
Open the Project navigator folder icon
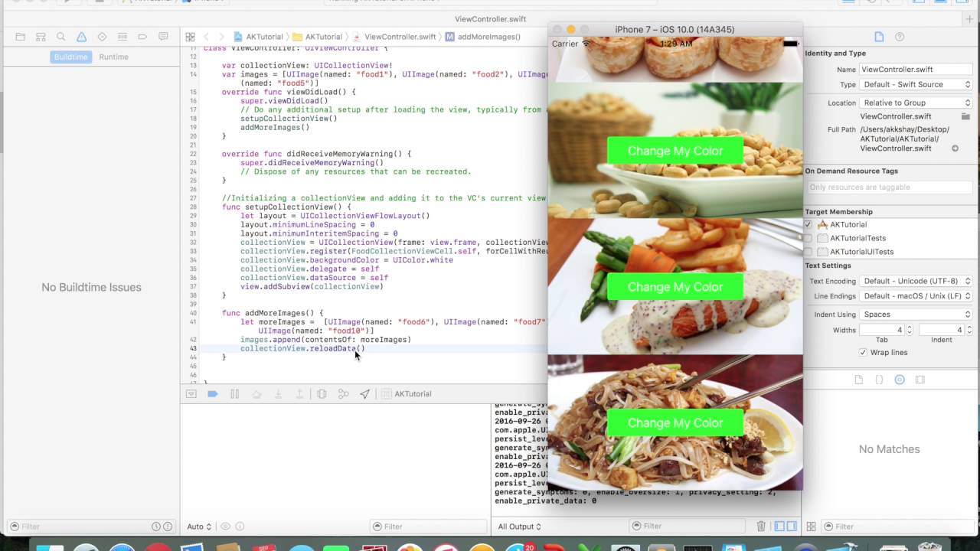click(x=21, y=37)
